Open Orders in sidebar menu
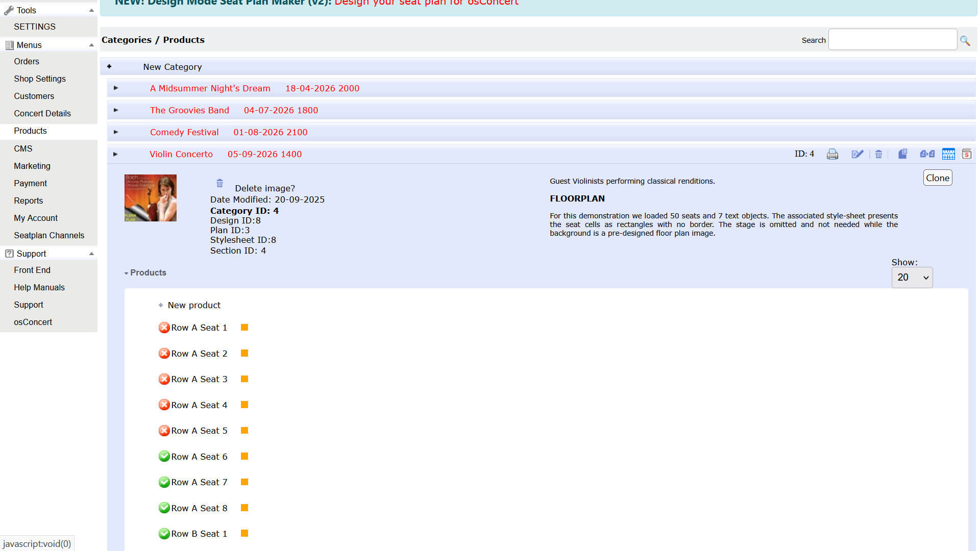Screen dimensions: 980x551 click(27, 61)
